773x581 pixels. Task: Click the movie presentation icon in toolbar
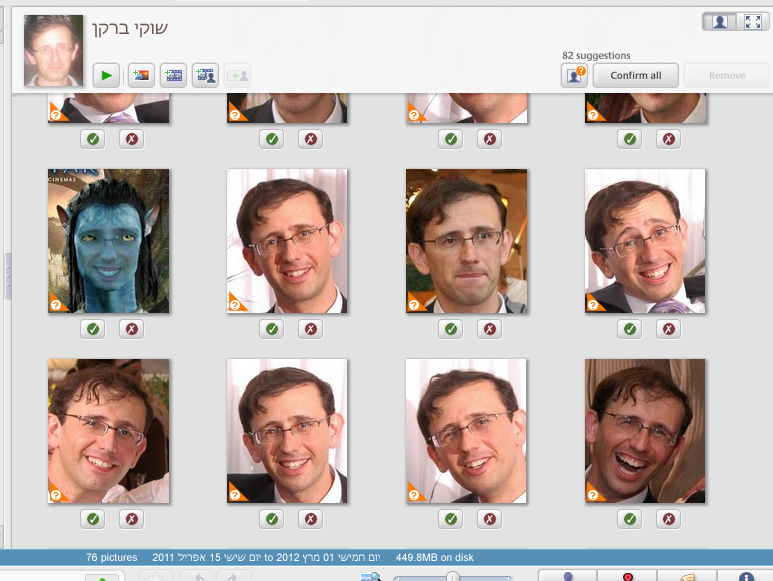(x=174, y=74)
